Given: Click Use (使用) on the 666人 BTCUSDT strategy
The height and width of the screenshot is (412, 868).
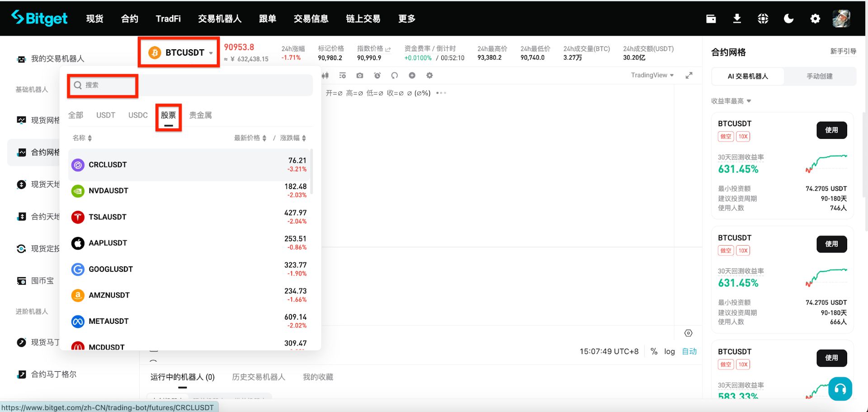Looking at the screenshot, I should 831,244.
